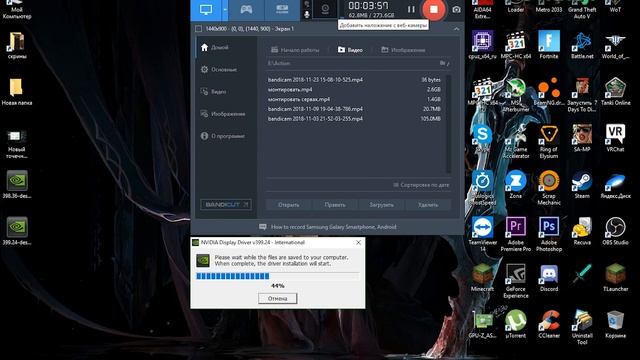Open Recuva desktop shortcut

coord(582,231)
